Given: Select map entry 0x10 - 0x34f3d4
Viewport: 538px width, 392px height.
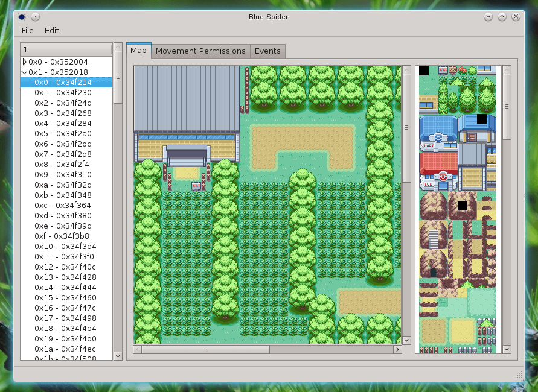Looking at the screenshot, I should (65, 246).
